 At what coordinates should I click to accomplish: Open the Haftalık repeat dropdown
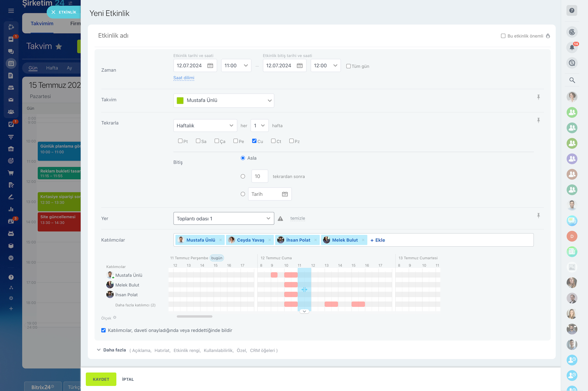(x=205, y=126)
